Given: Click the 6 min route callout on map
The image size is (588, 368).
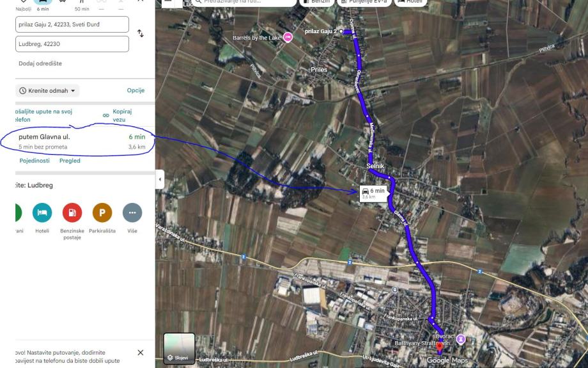Looking at the screenshot, I should click(373, 193).
